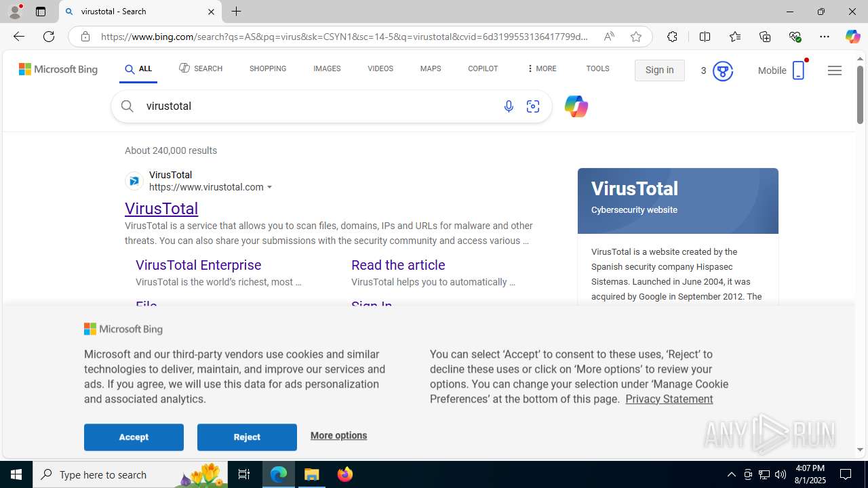This screenshot has height=488, width=868.
Task: Open Windows Start menu
Action: pos(16,474)
